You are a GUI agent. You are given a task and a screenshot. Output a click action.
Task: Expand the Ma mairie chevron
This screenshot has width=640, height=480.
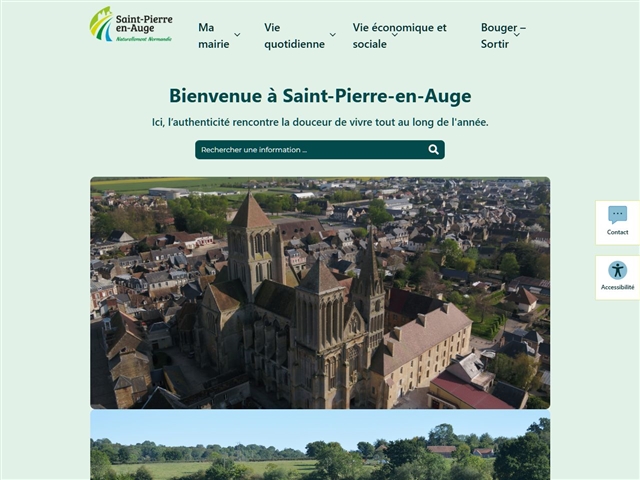coord(237,35)
